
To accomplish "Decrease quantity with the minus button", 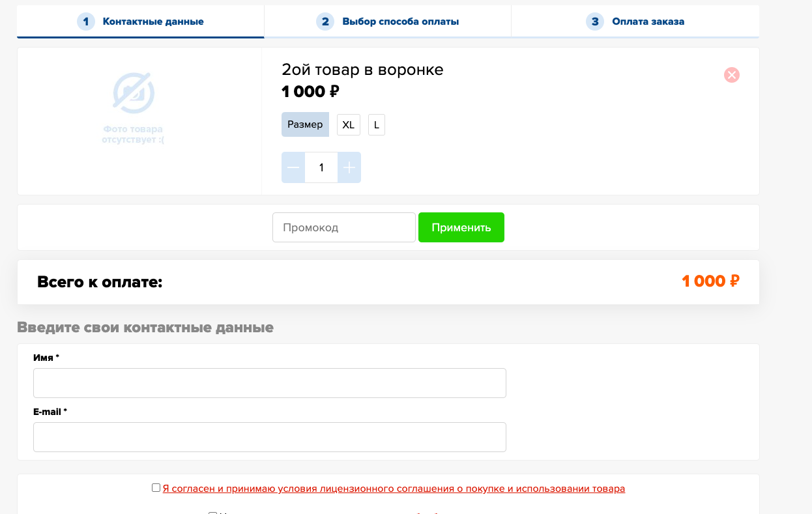I will 293,167.
